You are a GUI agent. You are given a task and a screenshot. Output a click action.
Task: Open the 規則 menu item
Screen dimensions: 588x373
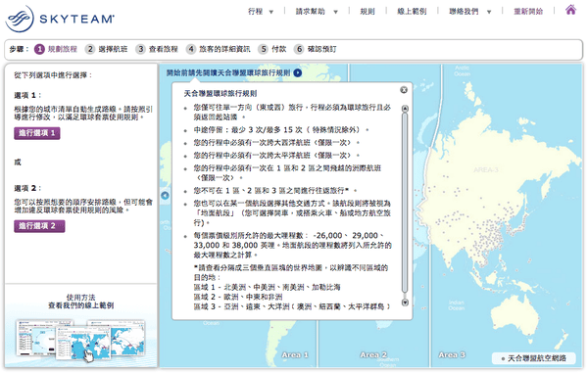367,12
